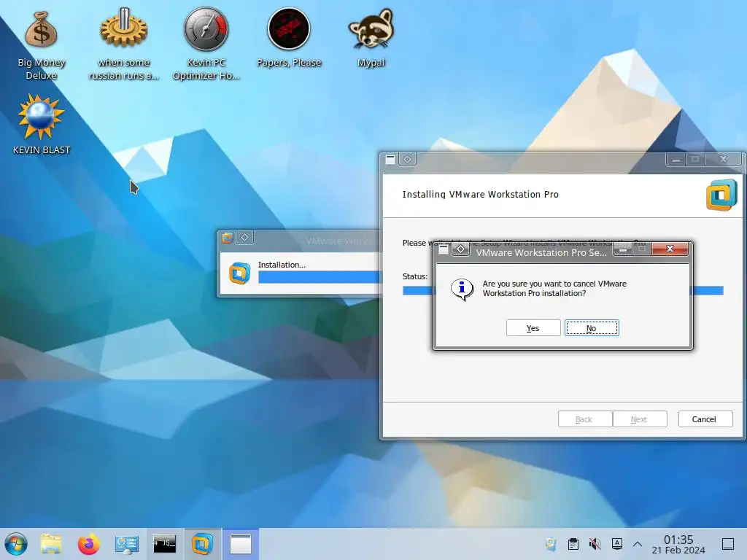Image resolution: width=747 pixels, height=560 pixels.
Task: Select the KEVIN BLAST desktop icon
Action: point(42,125)
